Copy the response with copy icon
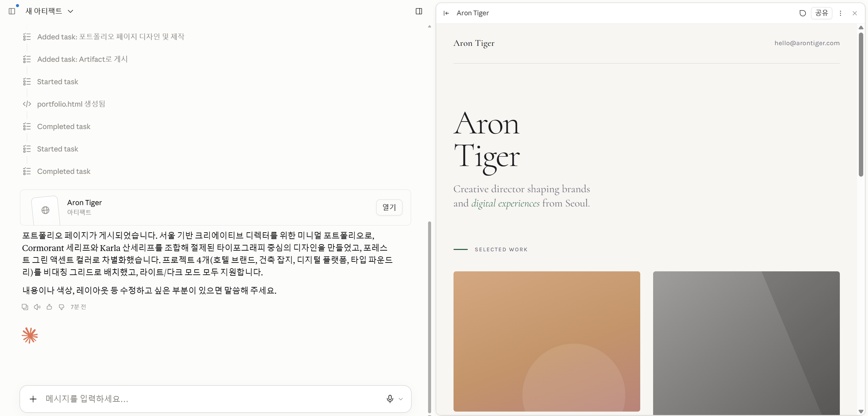This screenshot has height=416, width=868. point(25,307)
